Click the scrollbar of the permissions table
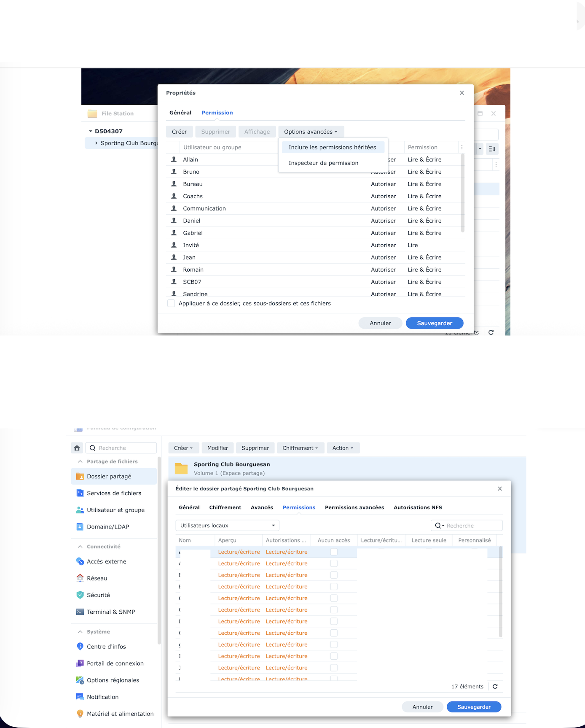The height and width of the screenshot is (728, 585). 501,591
